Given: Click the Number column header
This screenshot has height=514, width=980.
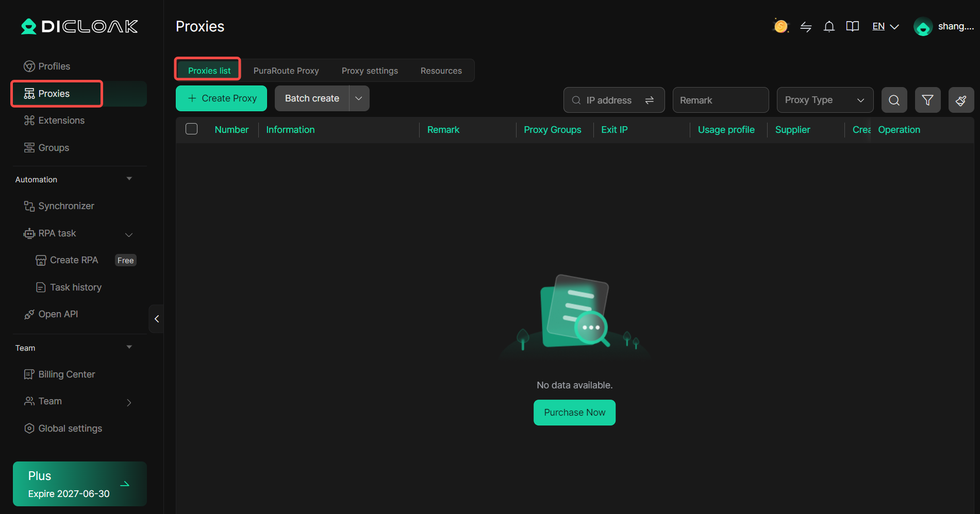Looking at the screenshot, I should [x=231, y=130].
